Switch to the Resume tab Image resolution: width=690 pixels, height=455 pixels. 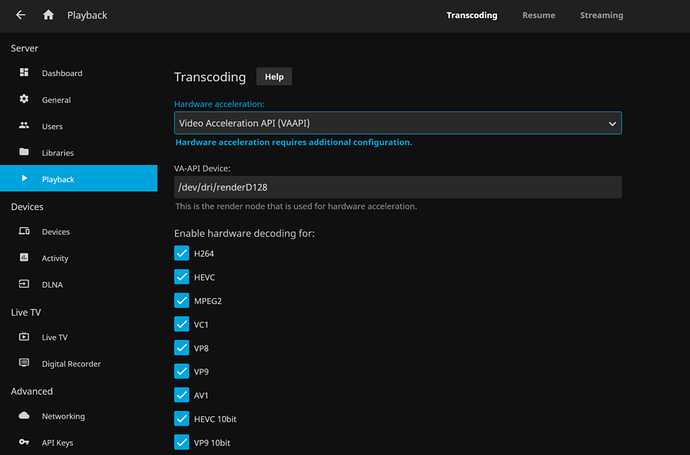point(538,15)
